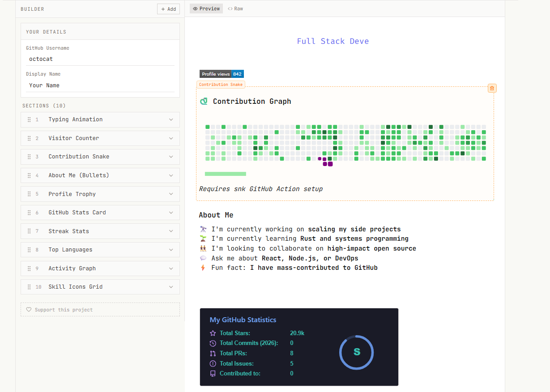Click the people emoji for collaborate bullet
The image size is (550, 392).
[203, 248]
